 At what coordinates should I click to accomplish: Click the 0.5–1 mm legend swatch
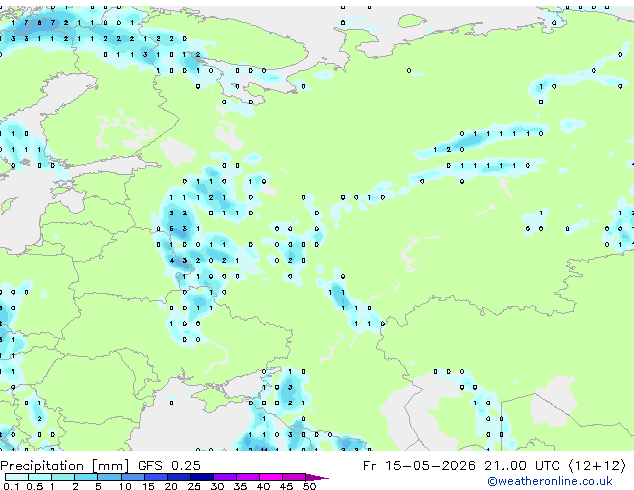40,477
